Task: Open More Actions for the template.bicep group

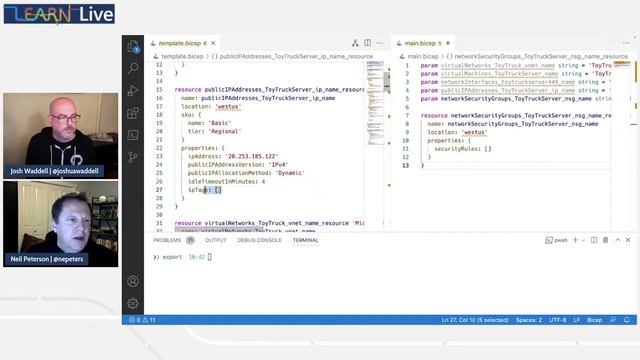Action: pyautogui.click(x=380, y=43)
